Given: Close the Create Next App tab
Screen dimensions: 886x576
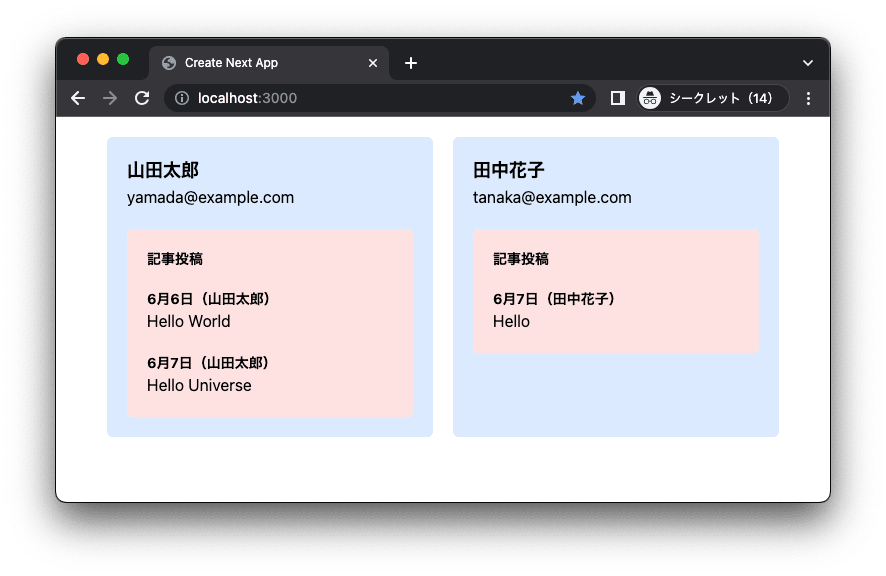Looking at the screenshot, I should (373, 63).
